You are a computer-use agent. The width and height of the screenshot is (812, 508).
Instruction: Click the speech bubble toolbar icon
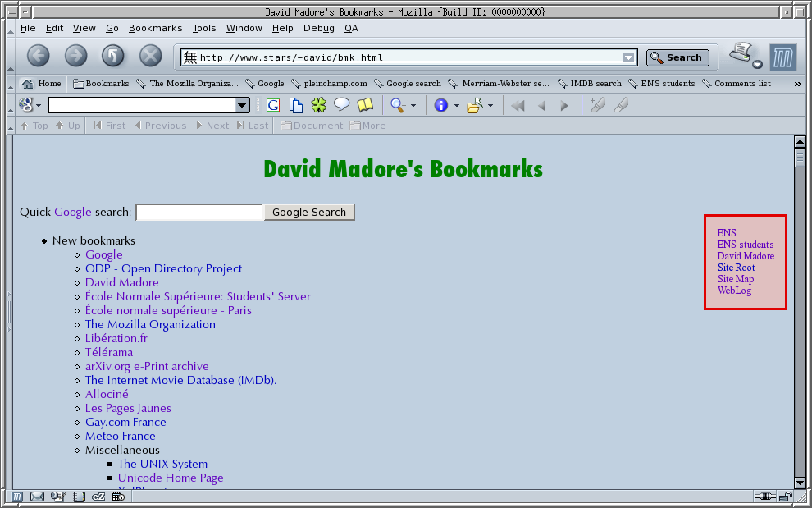tap(341, 105)
